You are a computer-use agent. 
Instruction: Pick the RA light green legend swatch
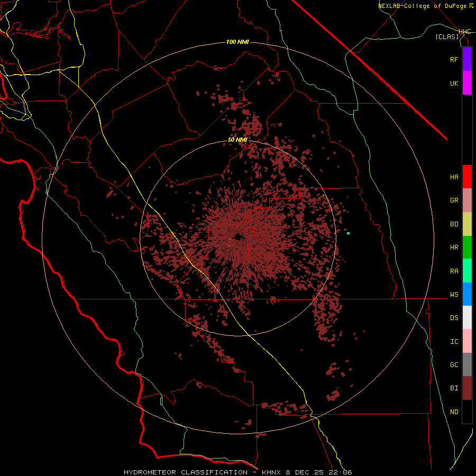tap(467, 271)
